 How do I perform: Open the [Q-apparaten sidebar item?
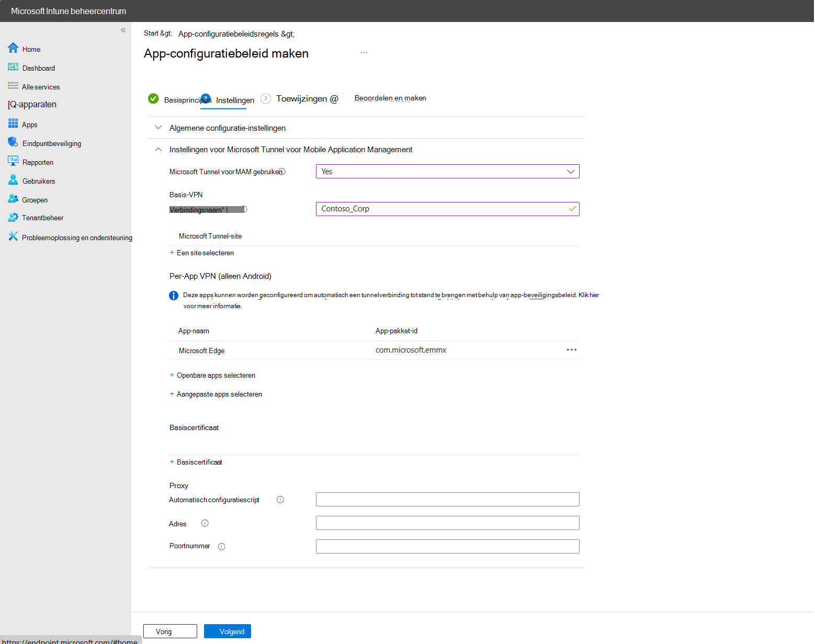[x=32, y=104]
